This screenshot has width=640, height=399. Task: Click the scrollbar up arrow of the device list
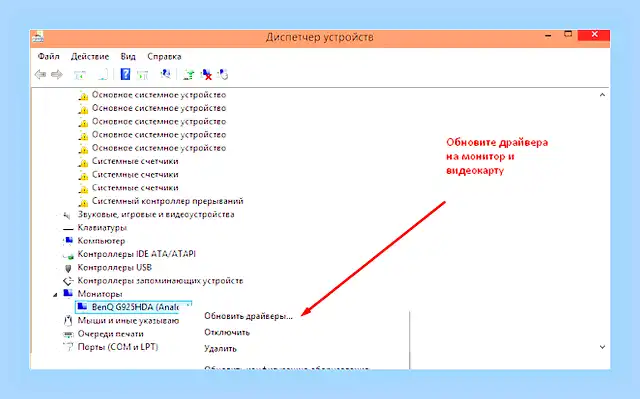tap(602, 95)
